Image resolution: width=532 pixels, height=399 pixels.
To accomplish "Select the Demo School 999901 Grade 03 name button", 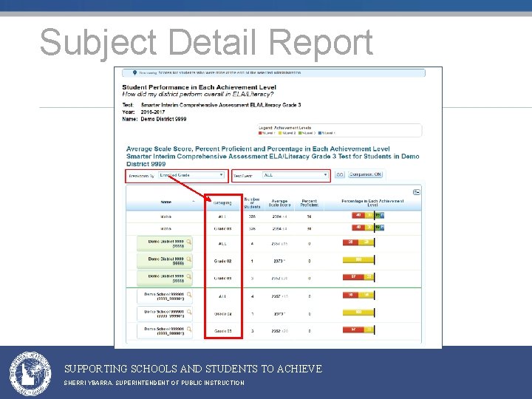I will [165, 331].
